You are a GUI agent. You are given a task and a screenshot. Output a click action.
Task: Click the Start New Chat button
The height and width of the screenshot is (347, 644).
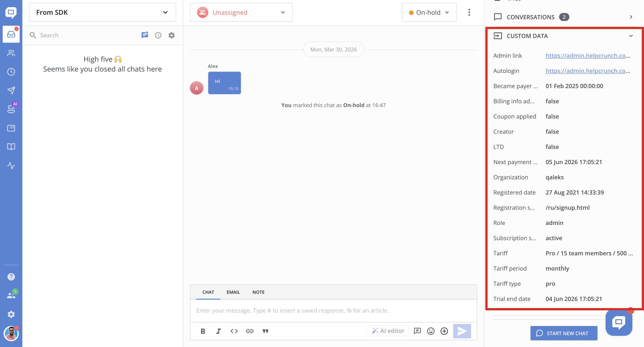point(564,333)
